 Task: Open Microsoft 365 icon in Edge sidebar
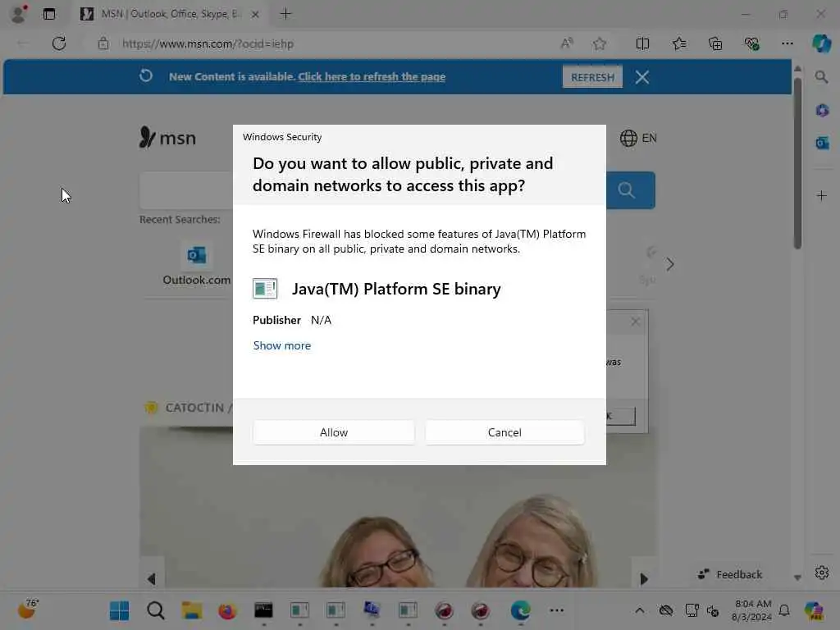pyautogui.click(x=822, y=111)
